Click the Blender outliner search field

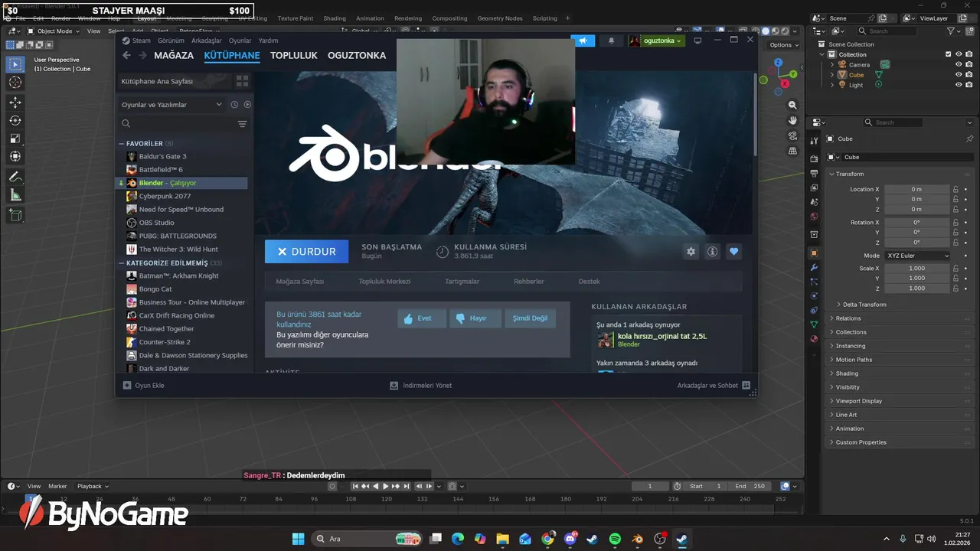tap(886, 31)
